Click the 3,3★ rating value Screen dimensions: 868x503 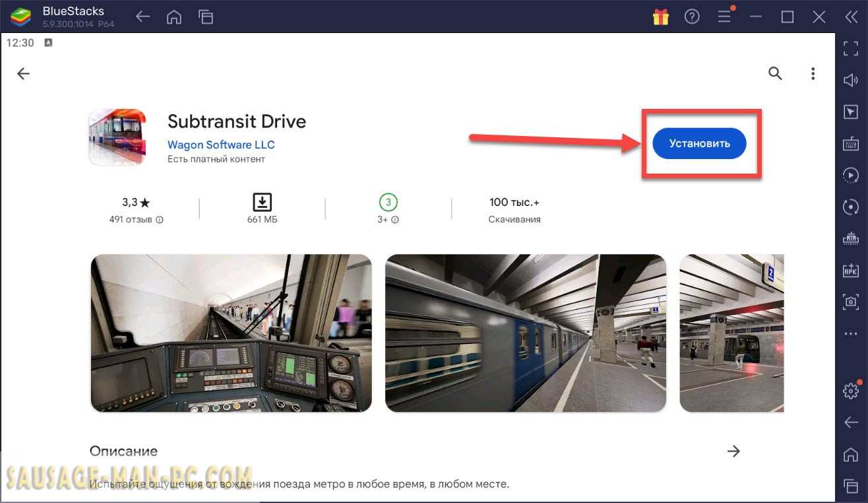(136, 203)
